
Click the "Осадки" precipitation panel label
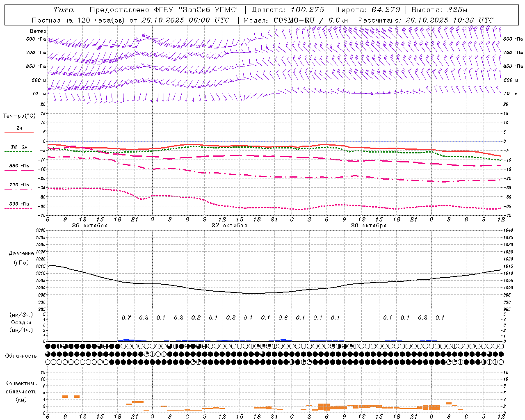click(21, 323)
